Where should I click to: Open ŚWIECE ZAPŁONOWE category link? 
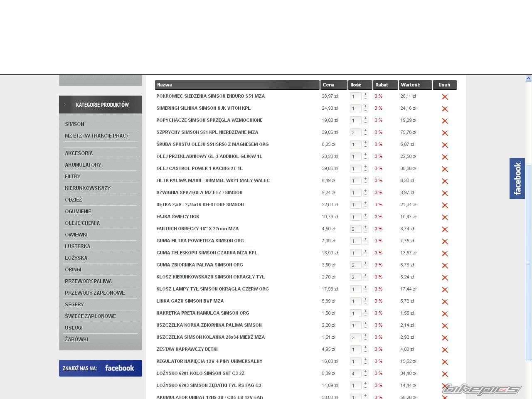tap(90, 316)
